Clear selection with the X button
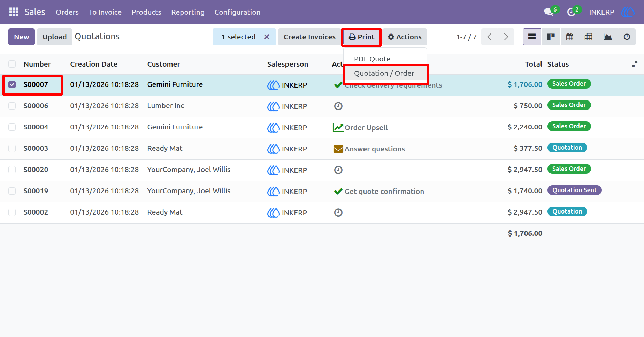The width and height of the screenshot is (644, 337). pyautogui.click(x=267, y=37)
